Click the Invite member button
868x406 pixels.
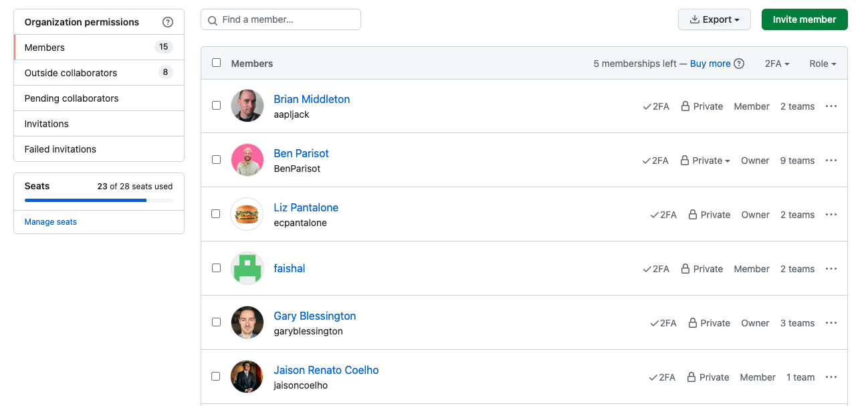coord(804,19)
